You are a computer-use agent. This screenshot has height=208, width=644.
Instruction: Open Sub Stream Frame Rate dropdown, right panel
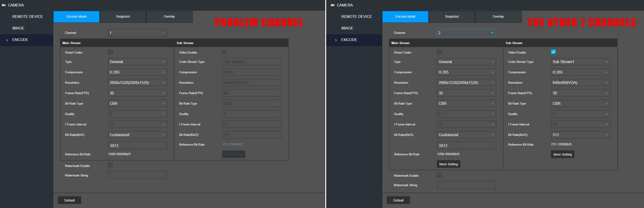point(581,93)
